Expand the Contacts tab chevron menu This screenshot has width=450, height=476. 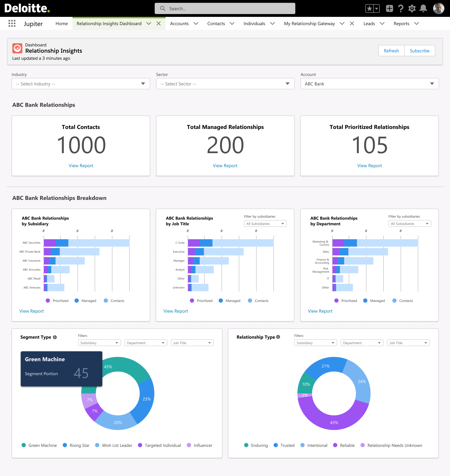(x=232, y=23)
